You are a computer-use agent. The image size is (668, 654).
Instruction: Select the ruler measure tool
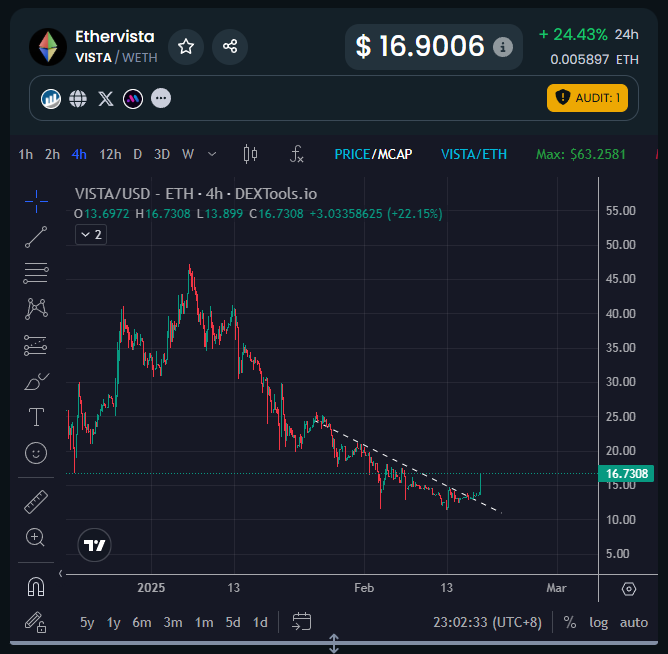pyautogui.click(x=36, y=502)
